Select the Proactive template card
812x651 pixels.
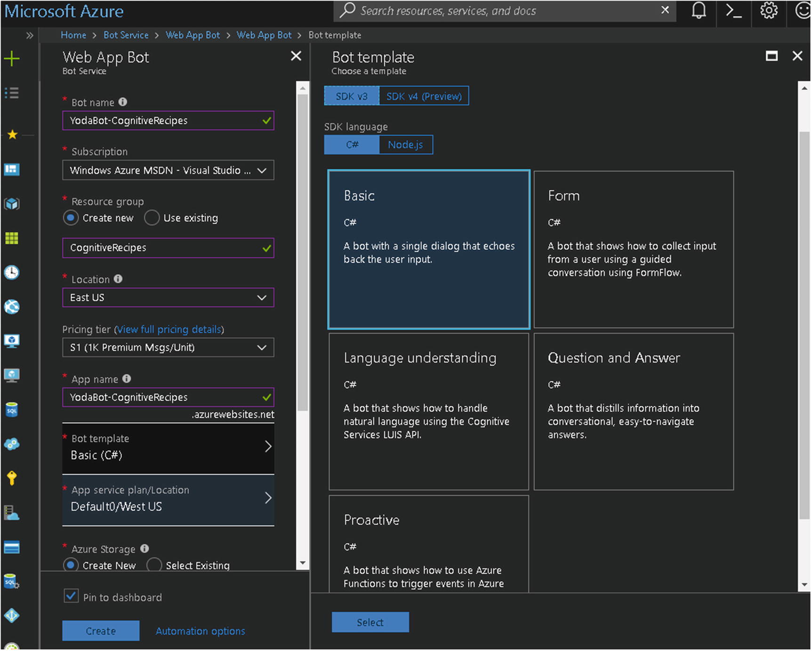429,544
